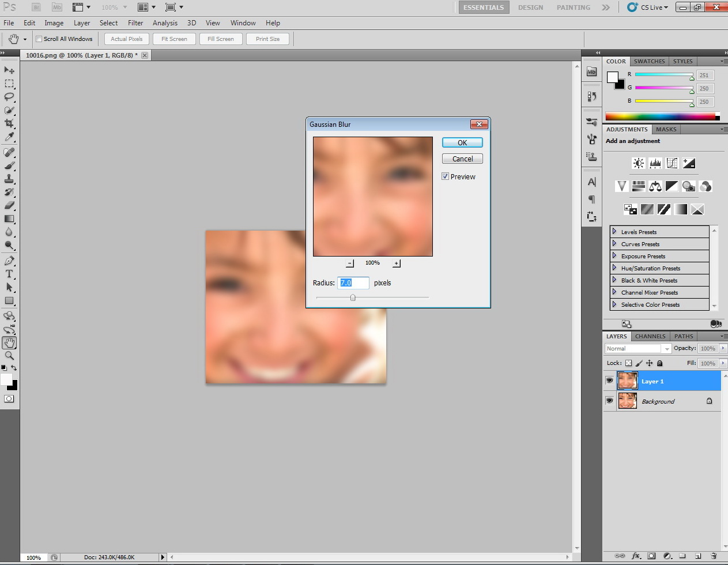Select the Zoom tool in toolbox
Viewport: 728px width, 565px height.
[x=9, y=356]
